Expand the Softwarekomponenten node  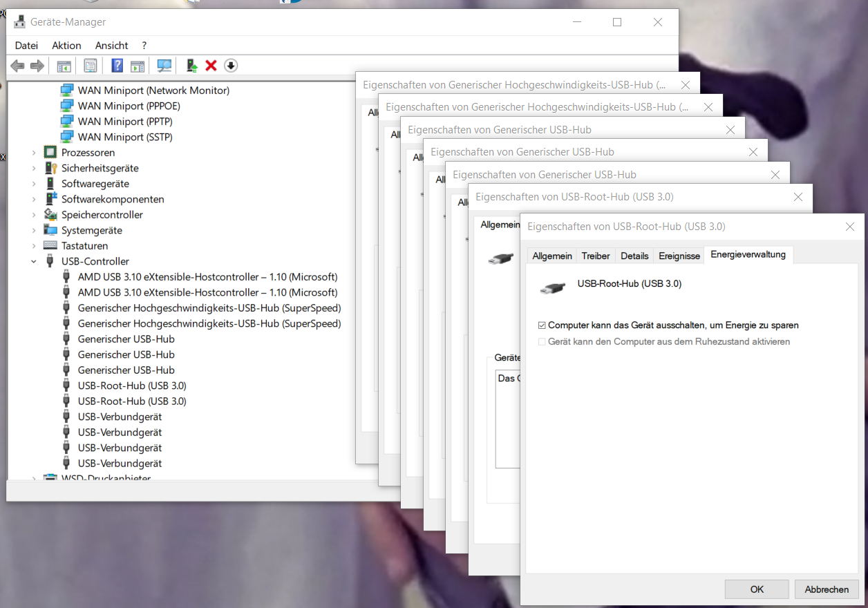click(34, 199)
